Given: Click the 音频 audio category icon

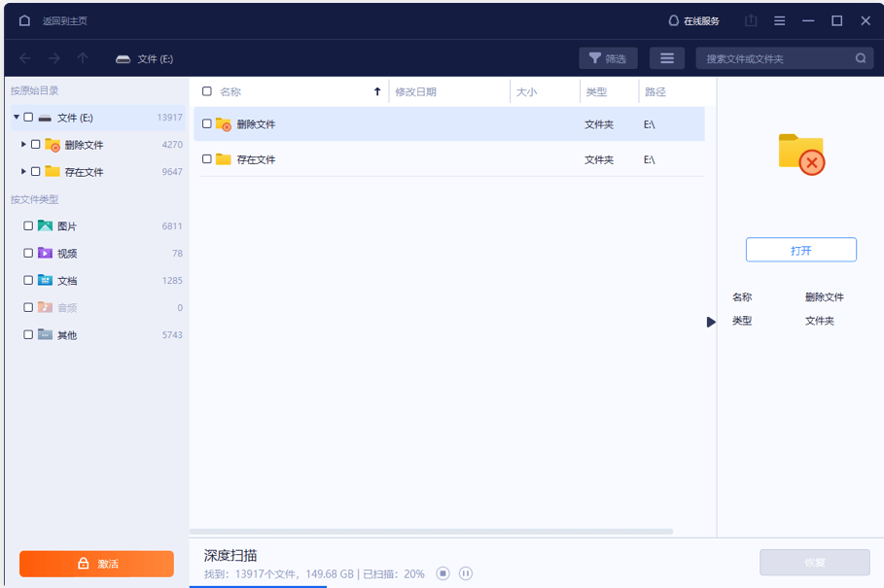Looking at the screenshot, I should tap(45, 307).
